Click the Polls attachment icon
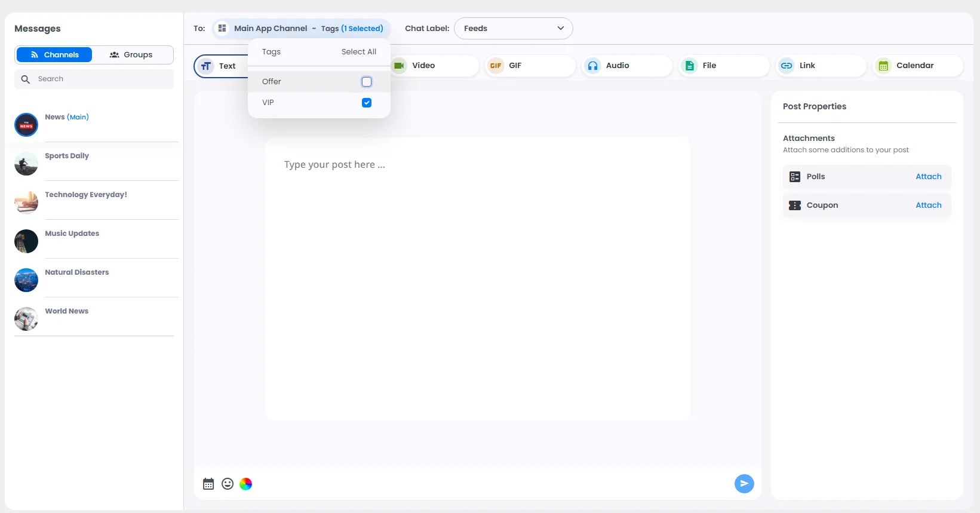Screen dimensions: 980x513 click(x=795, y=177)
